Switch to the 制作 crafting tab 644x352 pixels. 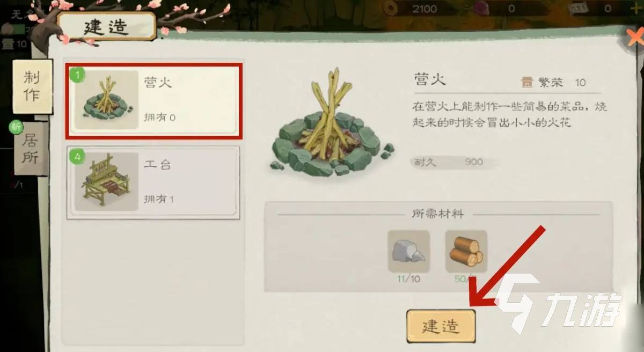tap(32, 86)
